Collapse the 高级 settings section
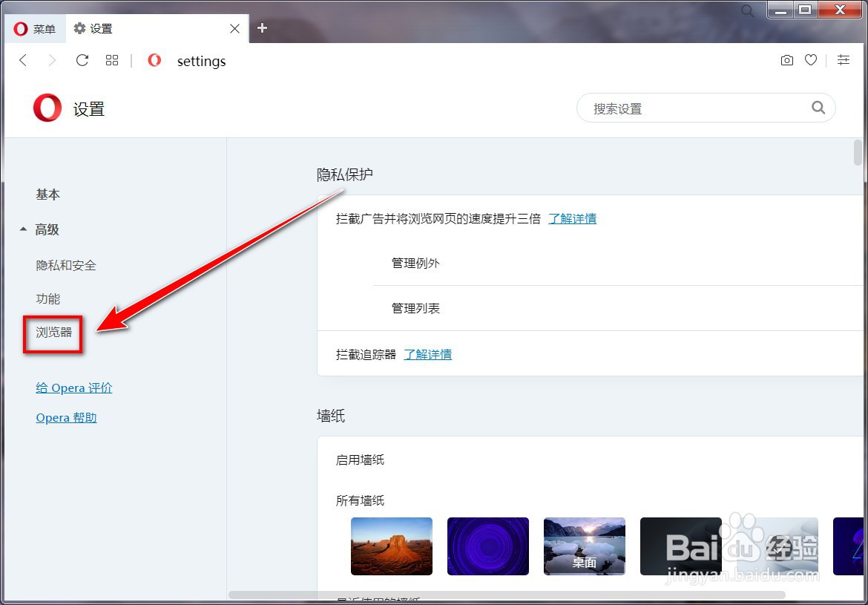Image resolution: width=868 pixels, height=605 pixels. click(x=47, y=229)
